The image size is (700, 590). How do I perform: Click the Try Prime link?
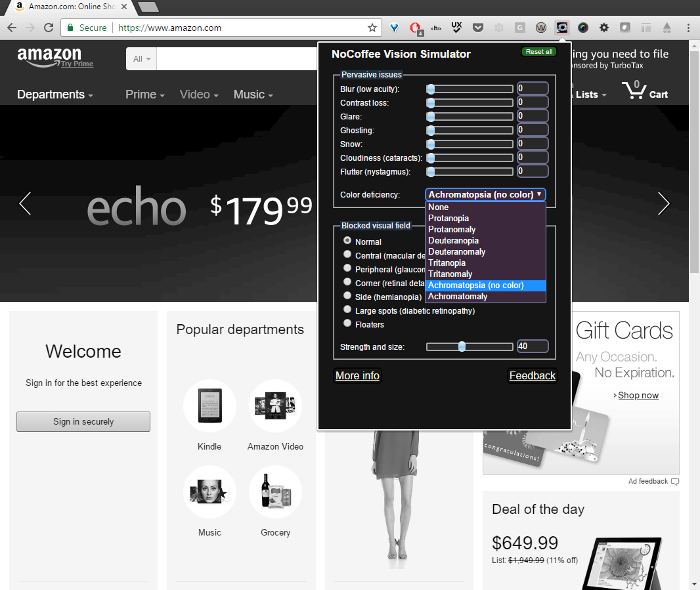click(x=77, y=64)
